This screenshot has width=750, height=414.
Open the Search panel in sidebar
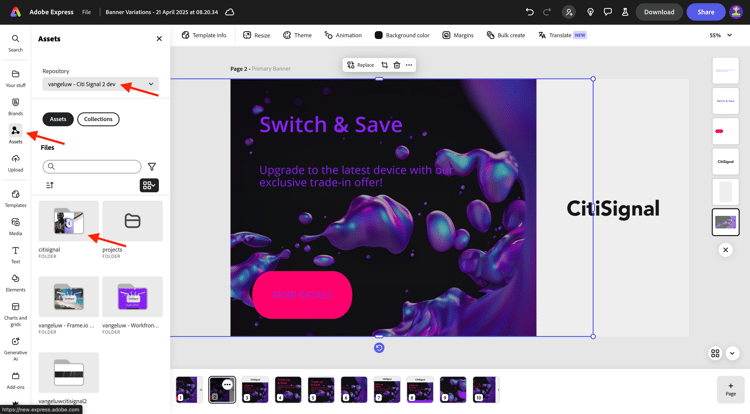pos(15,43)
